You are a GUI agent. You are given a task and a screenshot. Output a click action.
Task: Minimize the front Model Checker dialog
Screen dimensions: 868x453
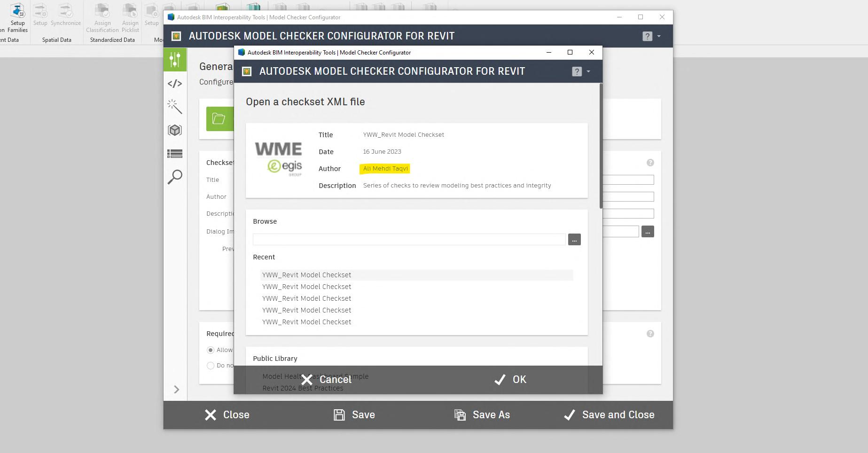[548, 53]
